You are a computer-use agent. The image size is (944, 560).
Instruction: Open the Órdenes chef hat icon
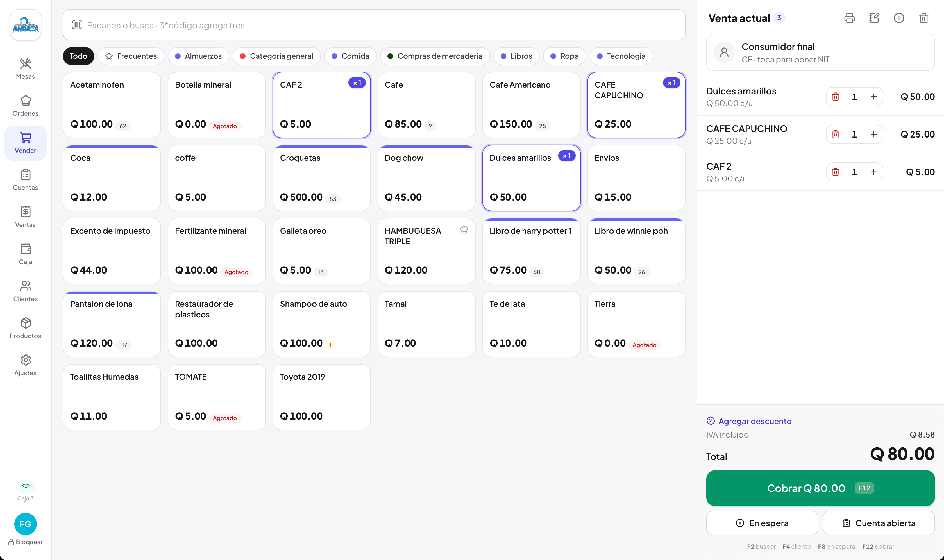point(25,101)
